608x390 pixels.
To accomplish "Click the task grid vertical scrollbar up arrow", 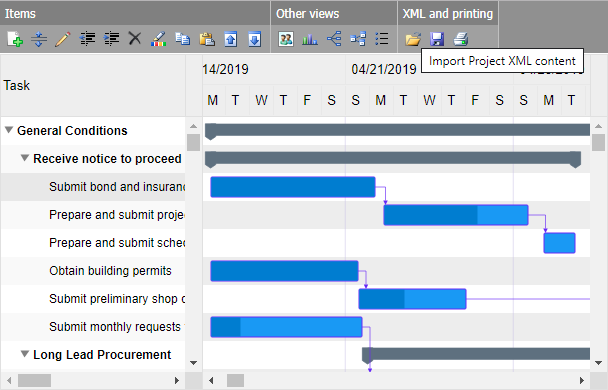I will click(x=193, y=126).
